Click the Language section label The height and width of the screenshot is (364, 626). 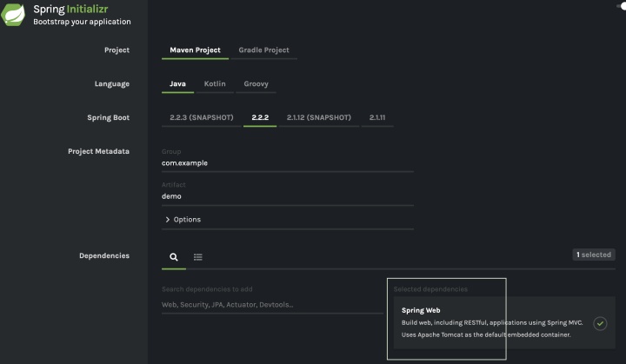tap(112, 83)
